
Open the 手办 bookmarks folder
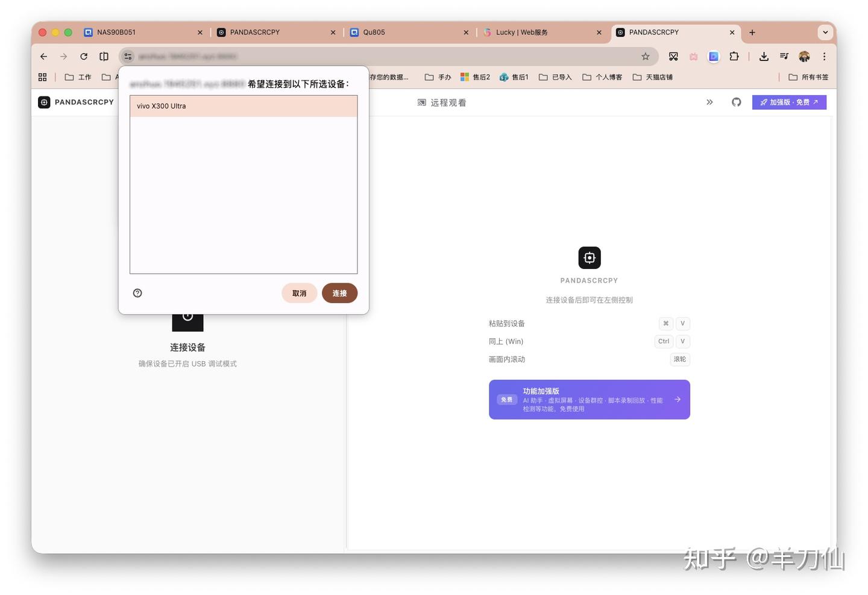pyautogui.click(x=438, y=77)
